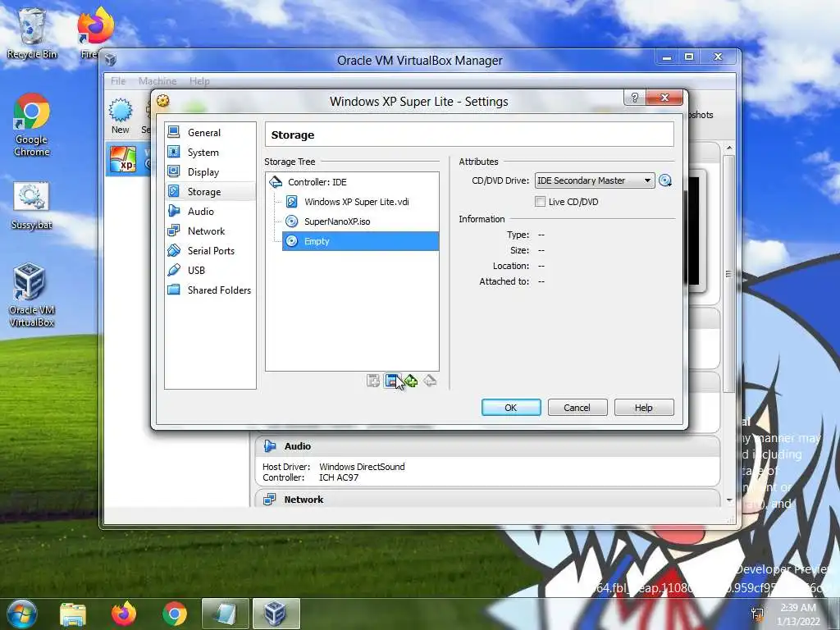Viewport: 840px width, 630px height.
Task: Click the green add controller icon
Action: [411, 381]
